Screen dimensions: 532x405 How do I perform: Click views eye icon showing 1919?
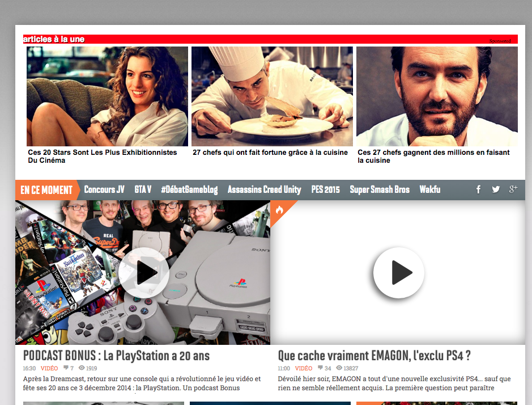coord(82,368)
